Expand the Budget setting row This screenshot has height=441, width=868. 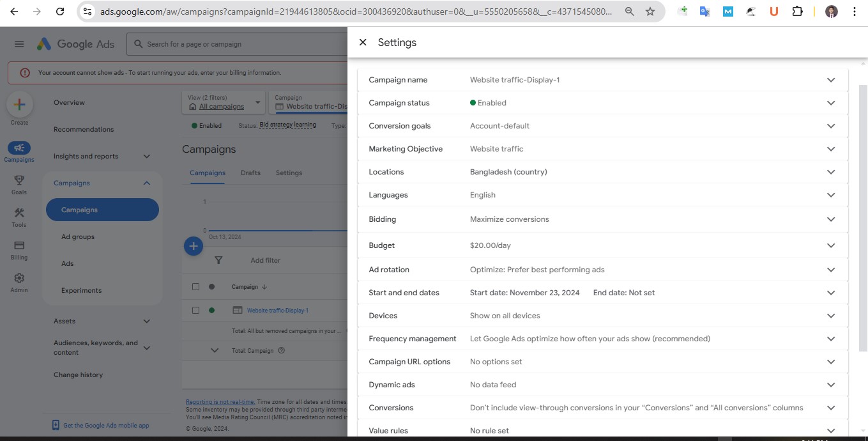click(830, 245)
